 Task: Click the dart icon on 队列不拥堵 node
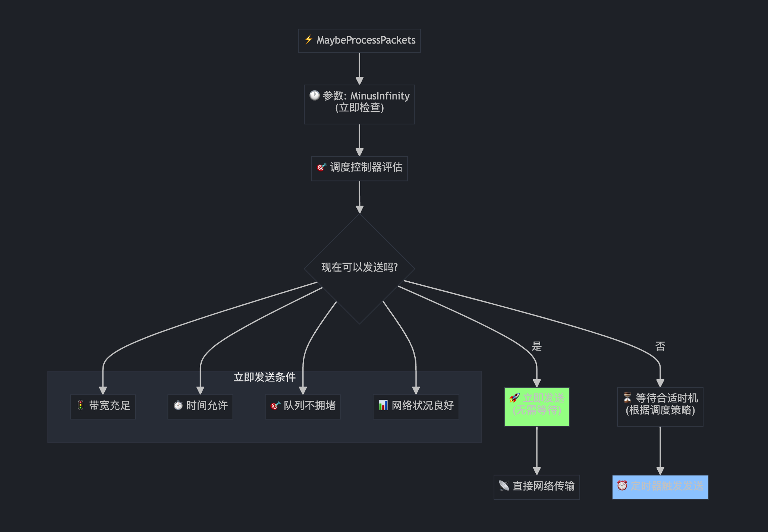click(275, 406)
